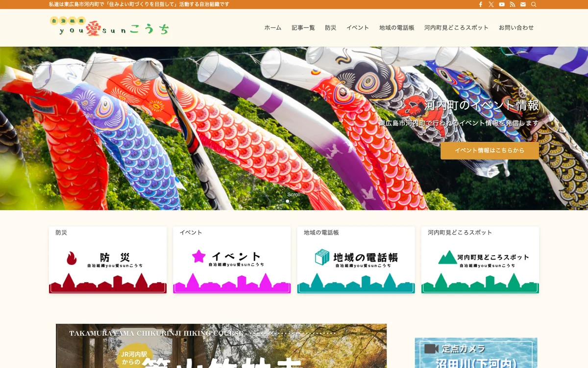Click the teal phonebook icon in 地域の電話帳 card
Image resolution: width=588 pixels, height=368 pixels.
322,257
